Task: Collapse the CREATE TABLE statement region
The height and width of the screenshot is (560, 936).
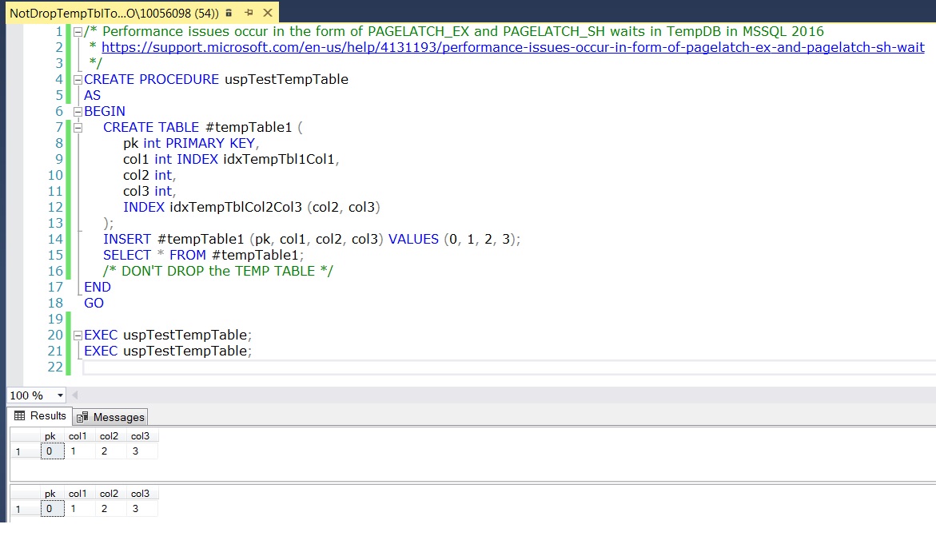Action: click(77, 127)
